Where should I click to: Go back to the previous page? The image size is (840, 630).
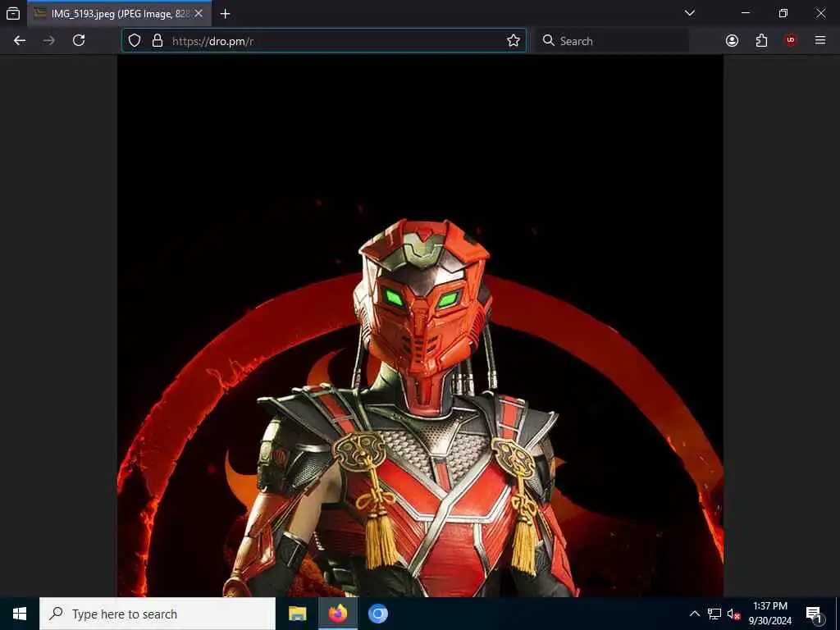pyautogui.click(x=20, y=40)
